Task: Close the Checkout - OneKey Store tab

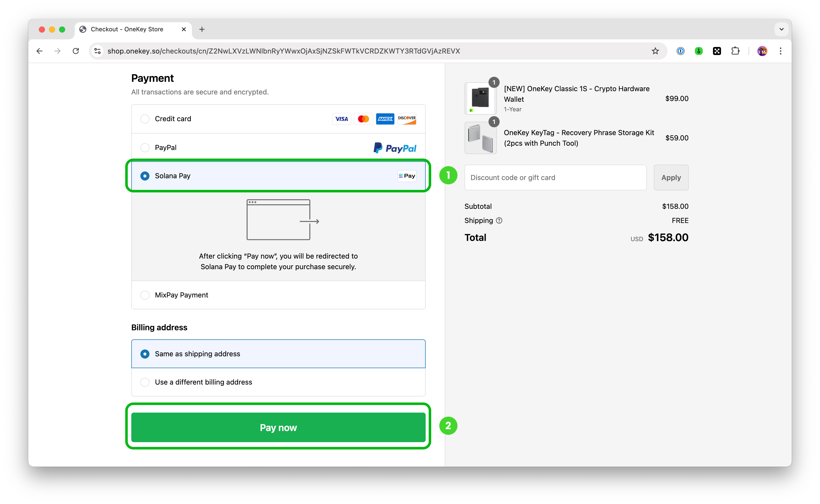Action: pyautogui.click(x=184, y=29)
